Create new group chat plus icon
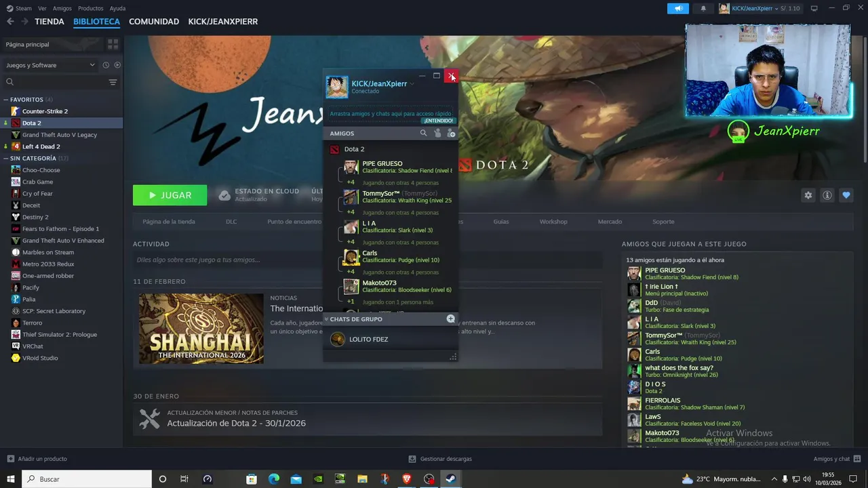The width and height of the screenshot is (868, 488). coord(450,319)
